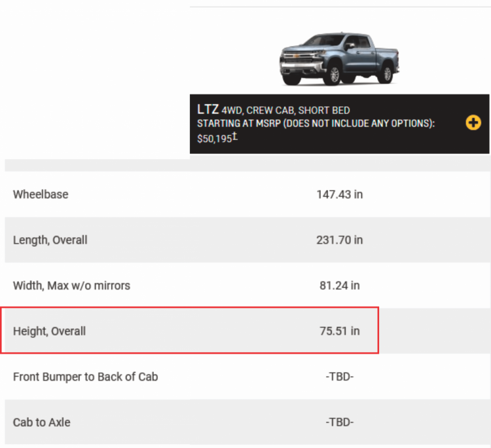Viewport: 491px width, 448px height.
Task: Select the LTZ trim title text
Action: coord(208,109)
